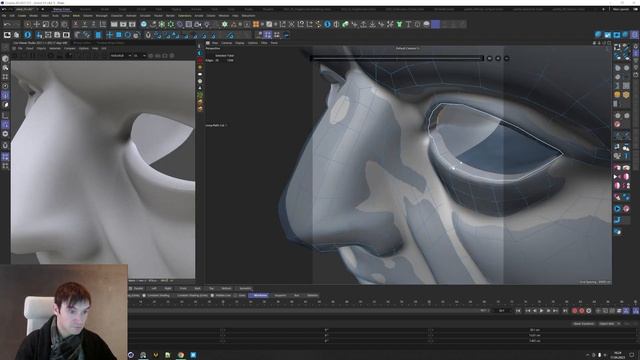
Task: Toggle the X axis lock
Action: [x=76, y=24]
